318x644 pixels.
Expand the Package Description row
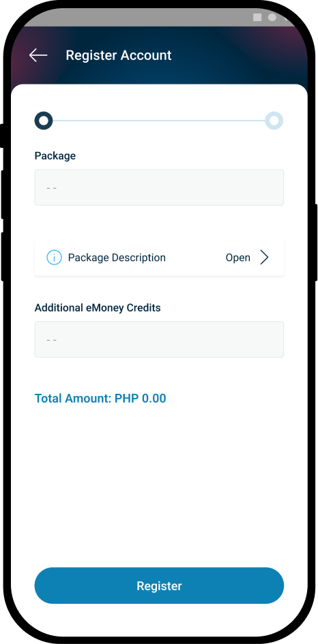tap(159, 258)
